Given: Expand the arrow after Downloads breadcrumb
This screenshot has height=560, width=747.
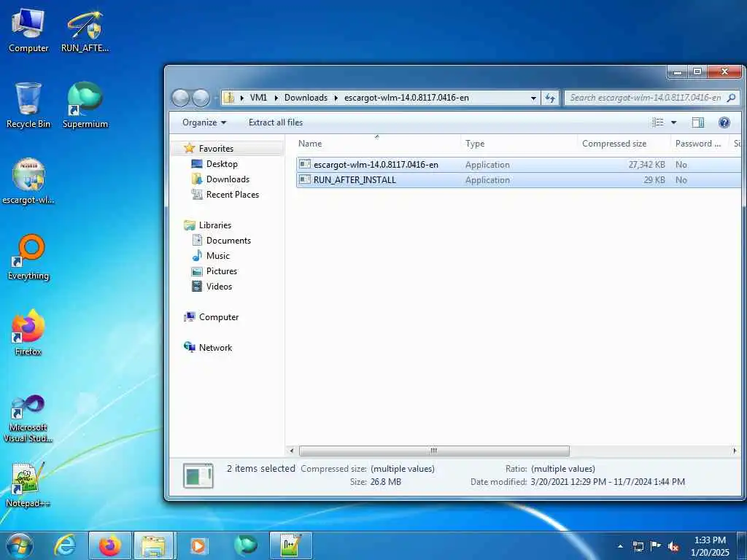Looking at the screenshot, I should [336, 98].
